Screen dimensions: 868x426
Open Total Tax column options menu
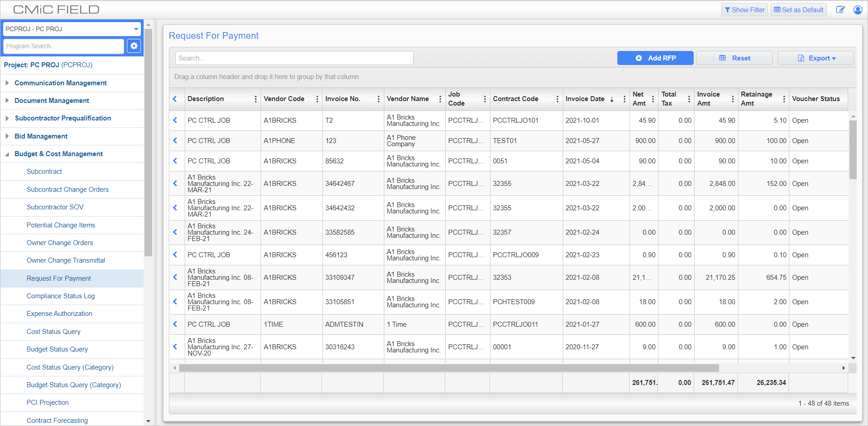(x=689, y=99)
